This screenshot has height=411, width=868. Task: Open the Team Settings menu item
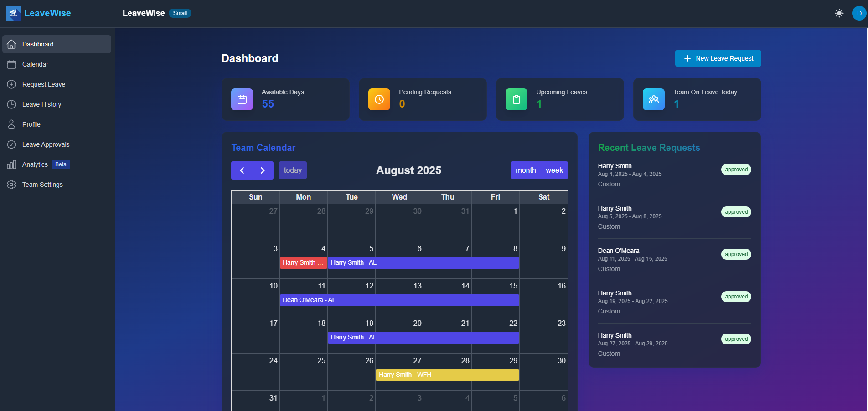tap(57, 185)
